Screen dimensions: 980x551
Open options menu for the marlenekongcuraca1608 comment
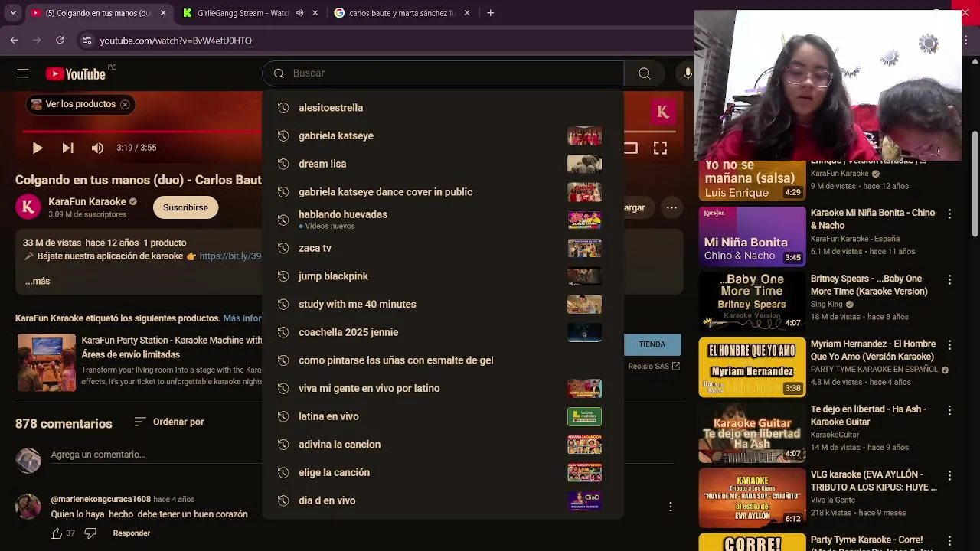pyautogui.click(x=671, y=507)
